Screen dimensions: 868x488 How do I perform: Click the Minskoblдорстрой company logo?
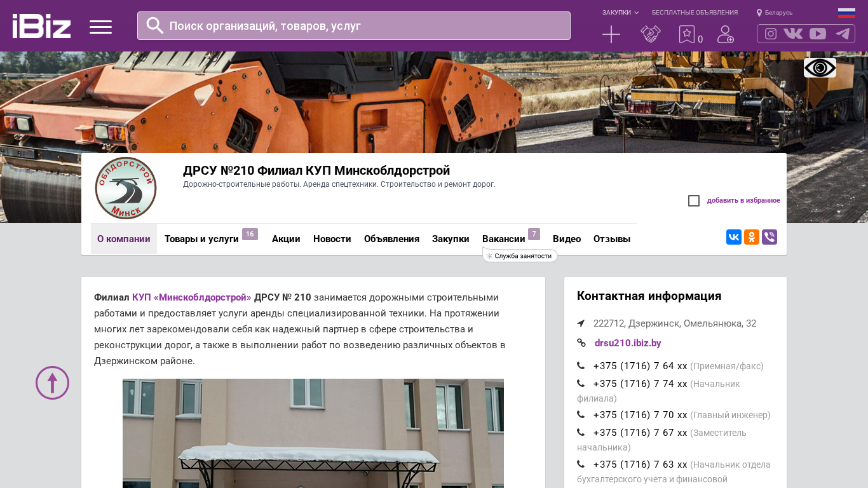coord(126,189)
